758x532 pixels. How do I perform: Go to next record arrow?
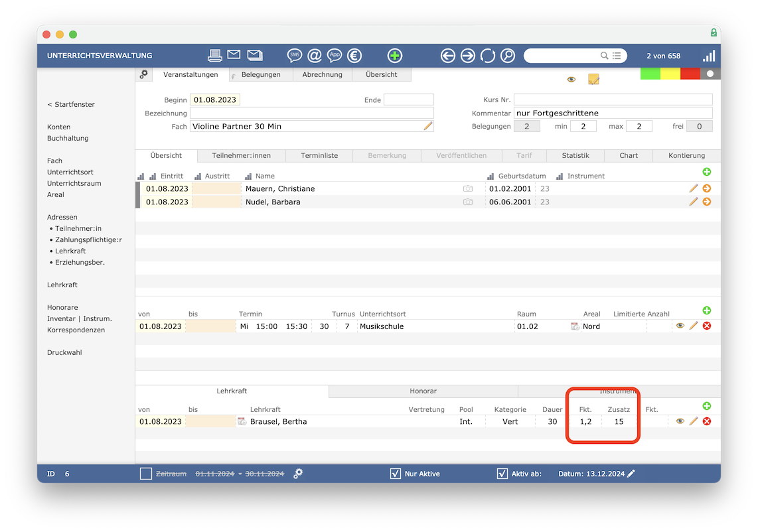pos(467,56)
